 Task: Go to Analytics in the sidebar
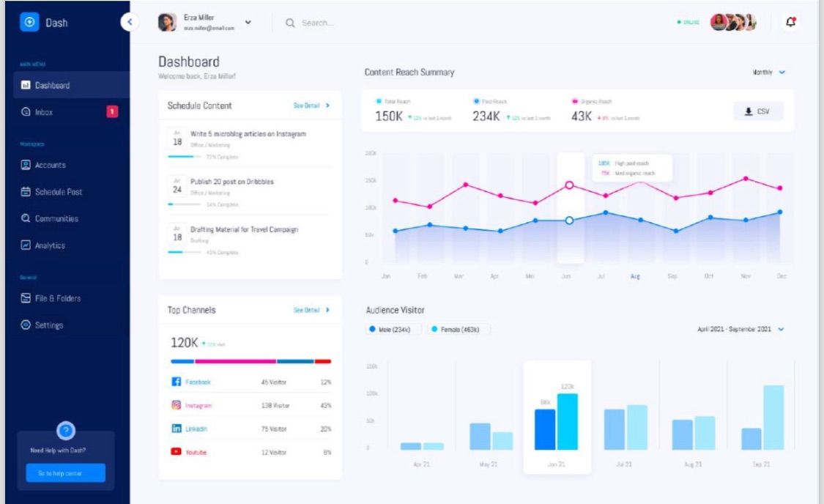(x=50, y=245)
